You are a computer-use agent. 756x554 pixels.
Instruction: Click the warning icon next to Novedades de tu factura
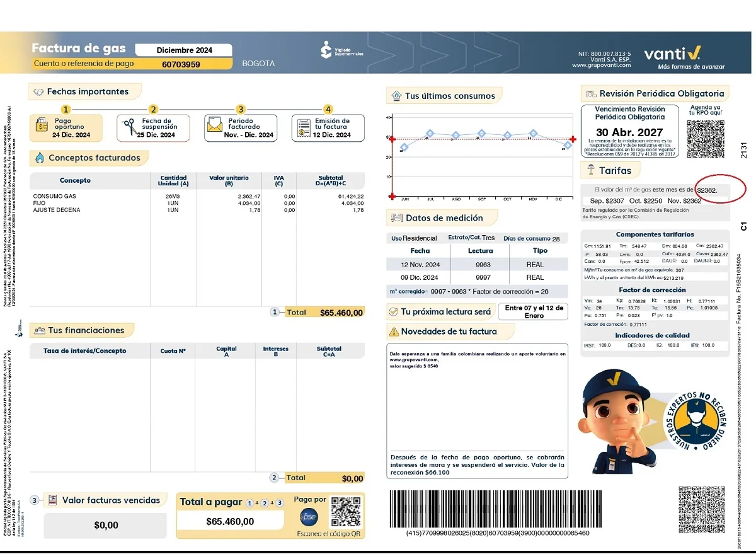click(394, 332)
